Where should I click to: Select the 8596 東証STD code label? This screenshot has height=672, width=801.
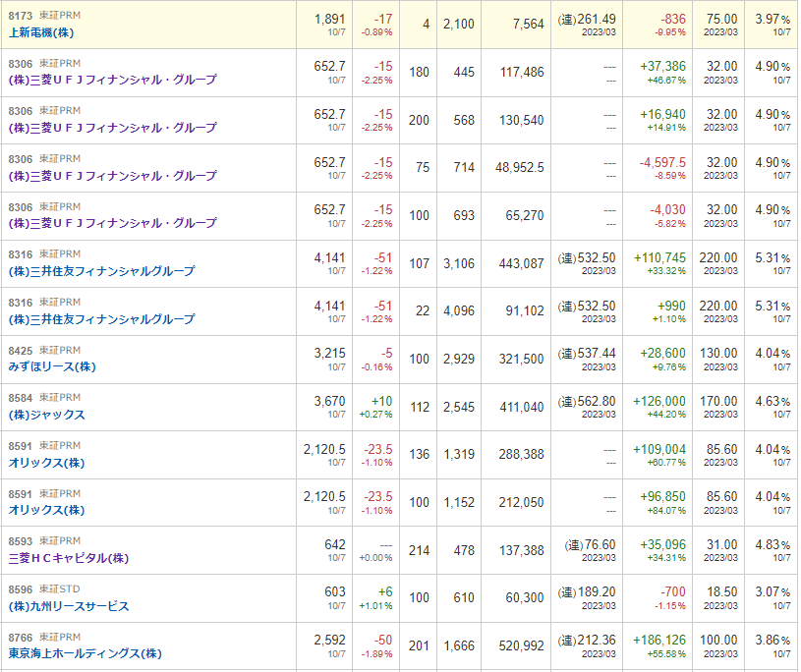tap(44, 589)
